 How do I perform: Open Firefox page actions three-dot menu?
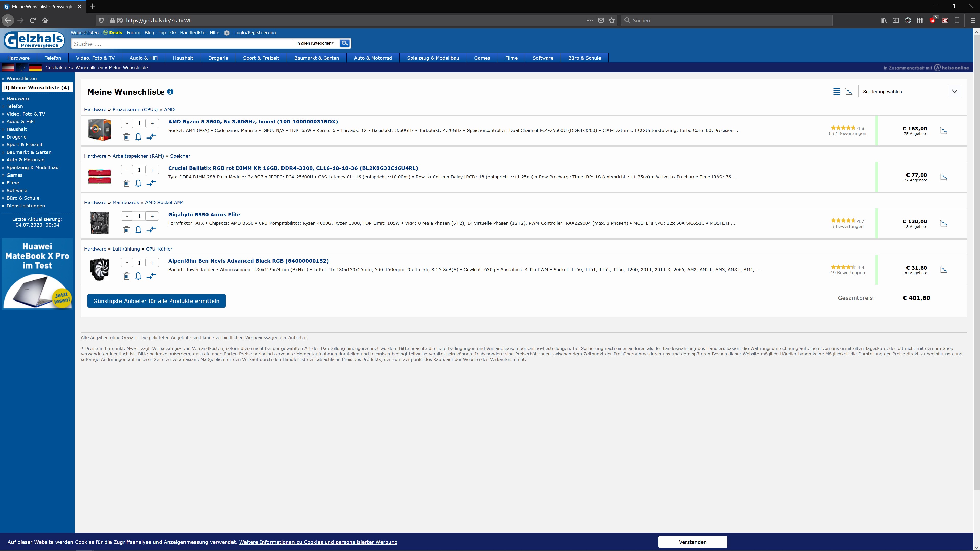click(x=590, y=20)
